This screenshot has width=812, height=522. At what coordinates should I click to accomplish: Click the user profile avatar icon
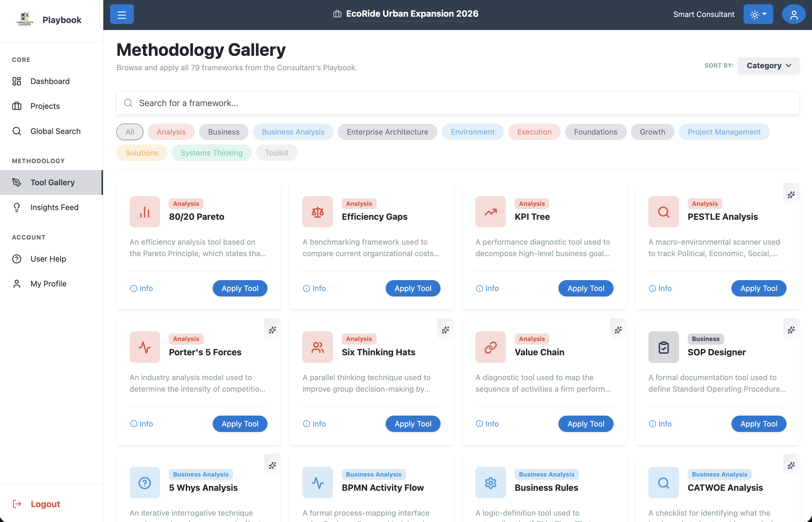coord(794,15)
